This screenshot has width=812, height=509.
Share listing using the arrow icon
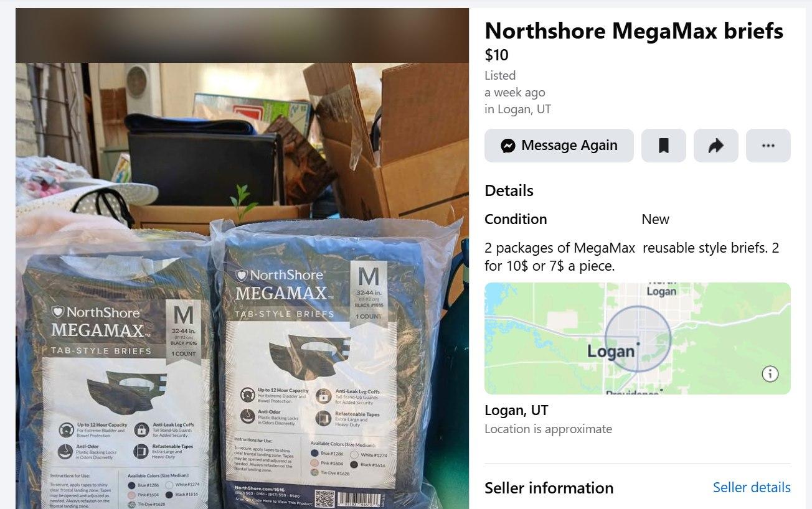click(715, 146)
